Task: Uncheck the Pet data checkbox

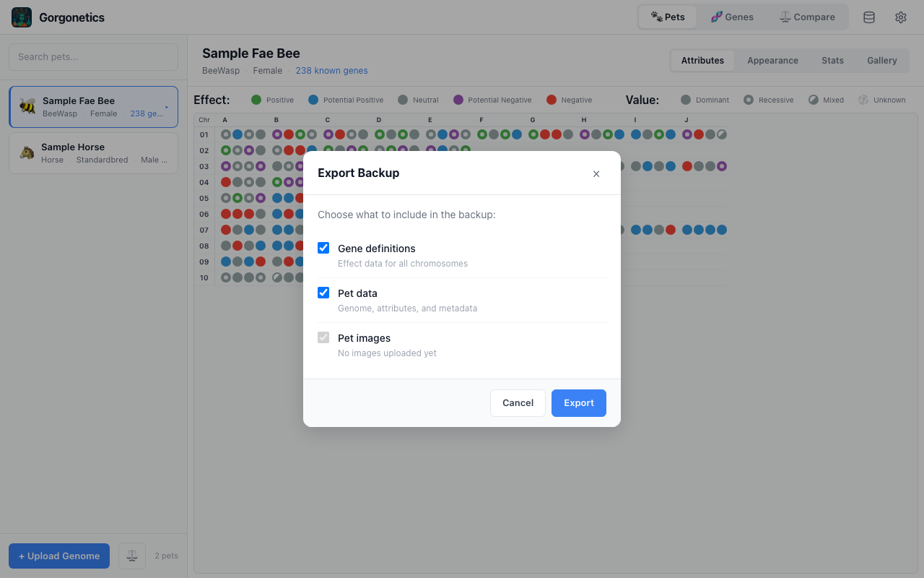Action: pos(323,293)
